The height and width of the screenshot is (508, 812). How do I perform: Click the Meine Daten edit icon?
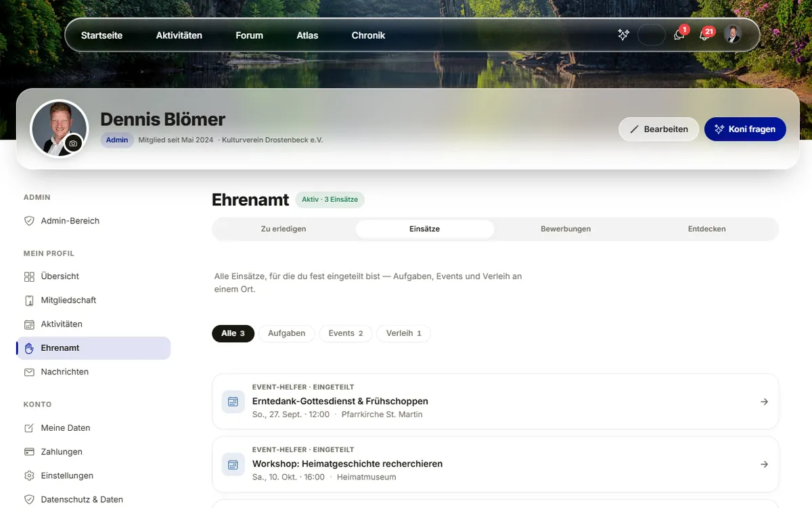click(x=29, y=428)
